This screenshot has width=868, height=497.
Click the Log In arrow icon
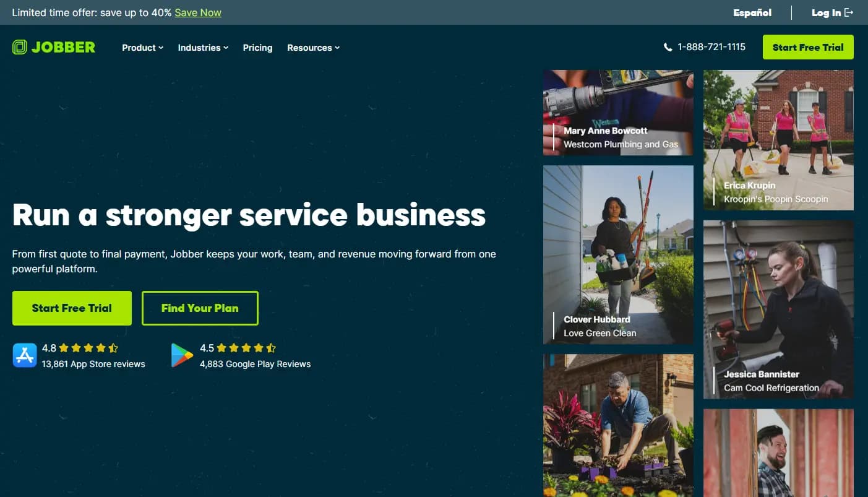(849, 12)
